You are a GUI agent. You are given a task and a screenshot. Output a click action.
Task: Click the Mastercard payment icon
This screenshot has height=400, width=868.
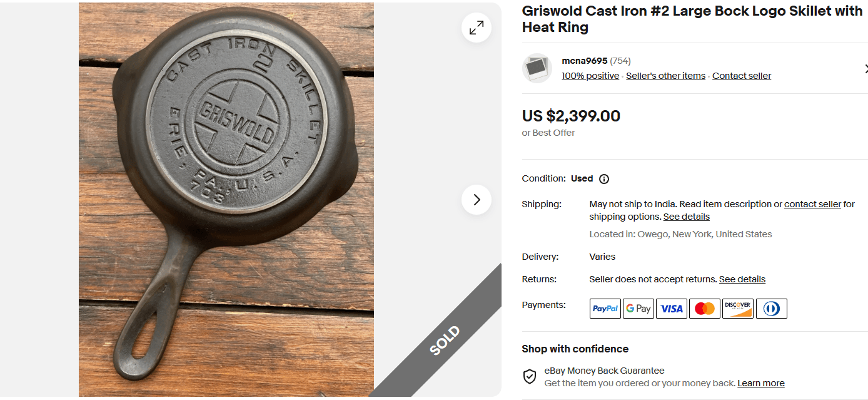click(x=704, y=308)
